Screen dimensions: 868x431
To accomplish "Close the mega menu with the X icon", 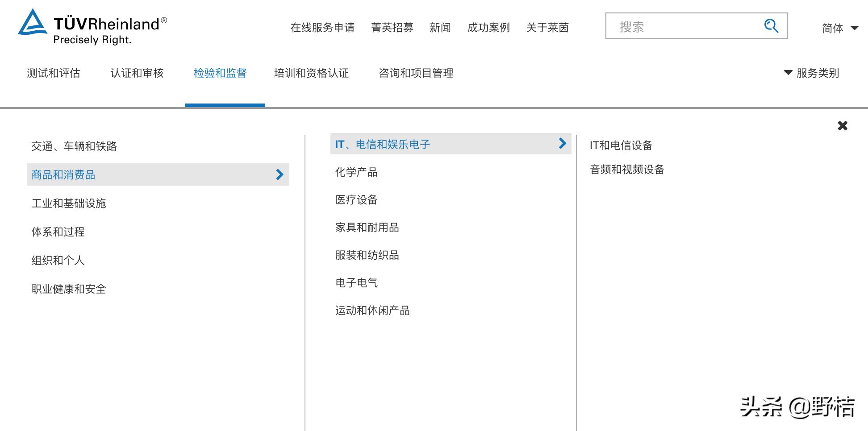I will [842, 126].
